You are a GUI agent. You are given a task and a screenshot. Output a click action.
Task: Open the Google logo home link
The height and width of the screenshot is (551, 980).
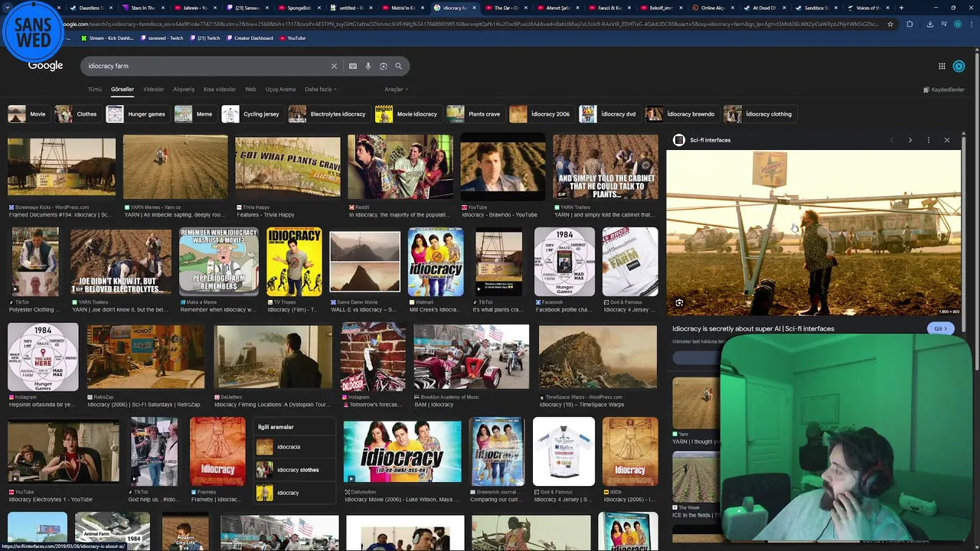[46, 66]
